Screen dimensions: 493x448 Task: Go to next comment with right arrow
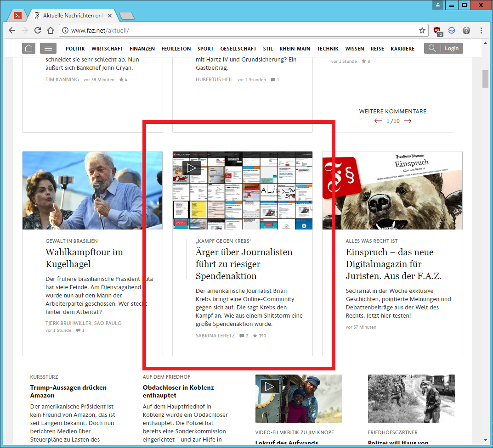408,121
